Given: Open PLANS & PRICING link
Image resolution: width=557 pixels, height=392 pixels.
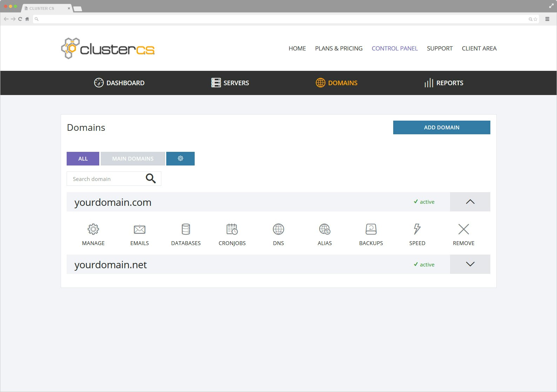Looking at the screenshot, I should point(339,48).
